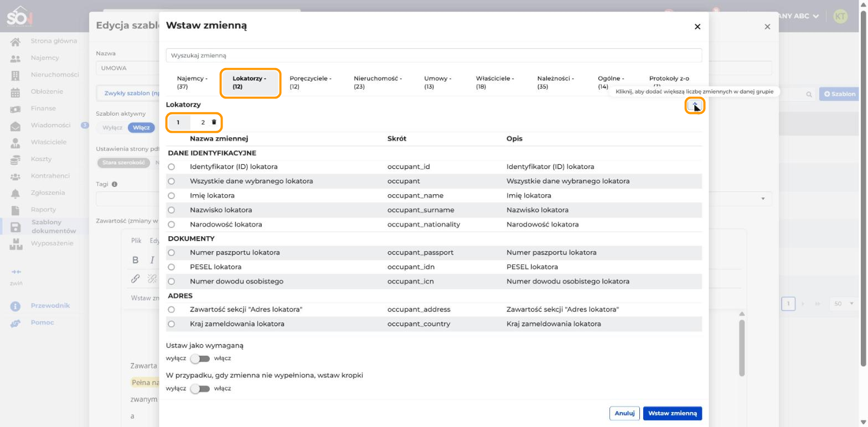The image size is (868, 427).
Task: Click the plus icon to add Lokatorzy variables
Action: tap(695, 105)
